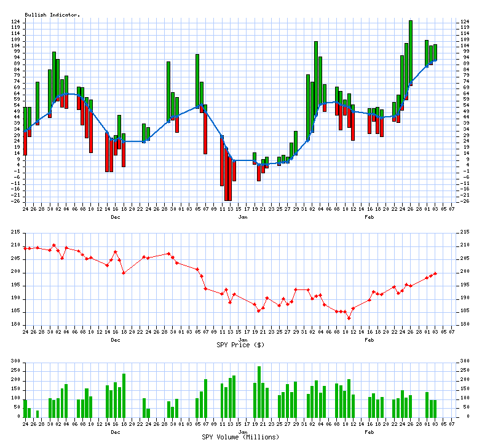Click the "SPY Price ($)" axis label
Viewport: 482px width, 448px height.
point(240,345)
